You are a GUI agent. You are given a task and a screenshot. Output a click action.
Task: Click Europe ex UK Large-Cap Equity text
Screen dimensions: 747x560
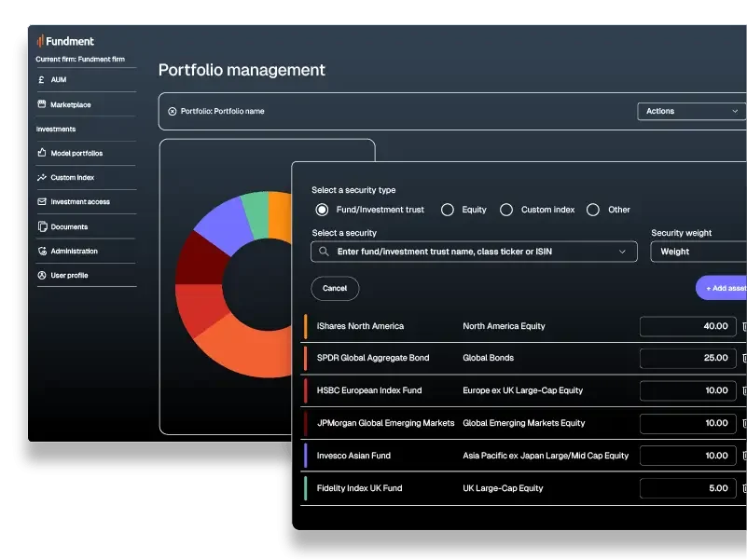pos(522,390)
